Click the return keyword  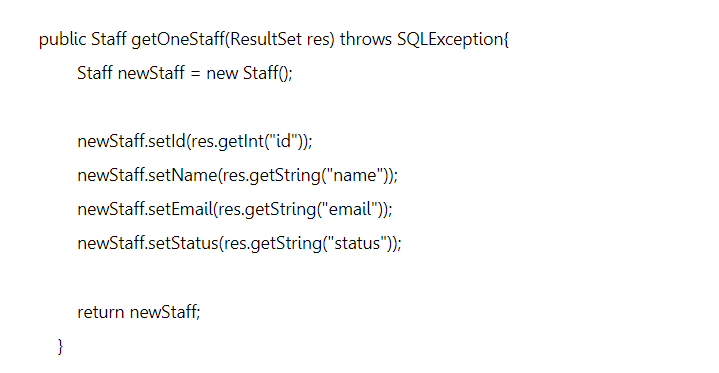pos(101,312)
